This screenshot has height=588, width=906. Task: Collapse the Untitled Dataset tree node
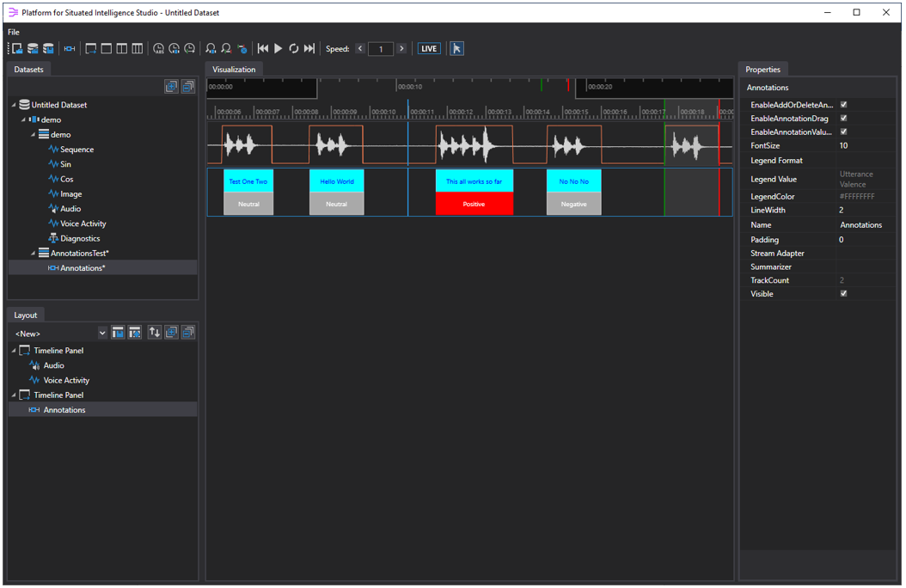click(14, 105)
